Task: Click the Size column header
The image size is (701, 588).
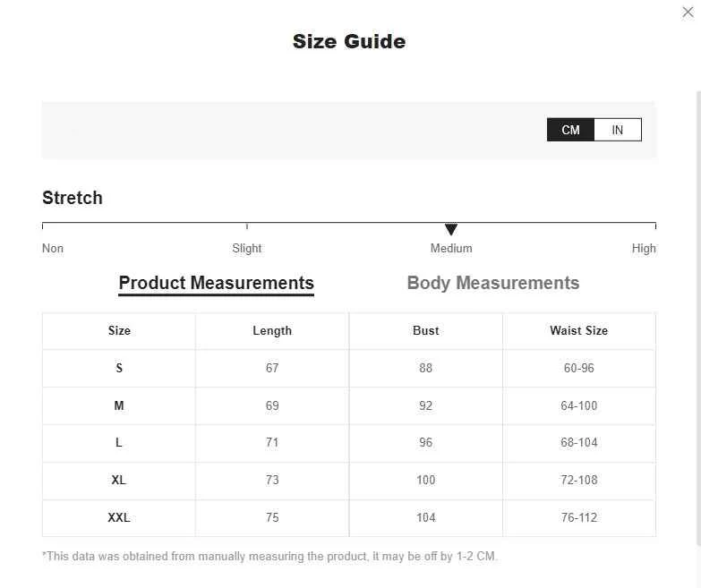Action: pyautogui.click(x=119, y=331)
